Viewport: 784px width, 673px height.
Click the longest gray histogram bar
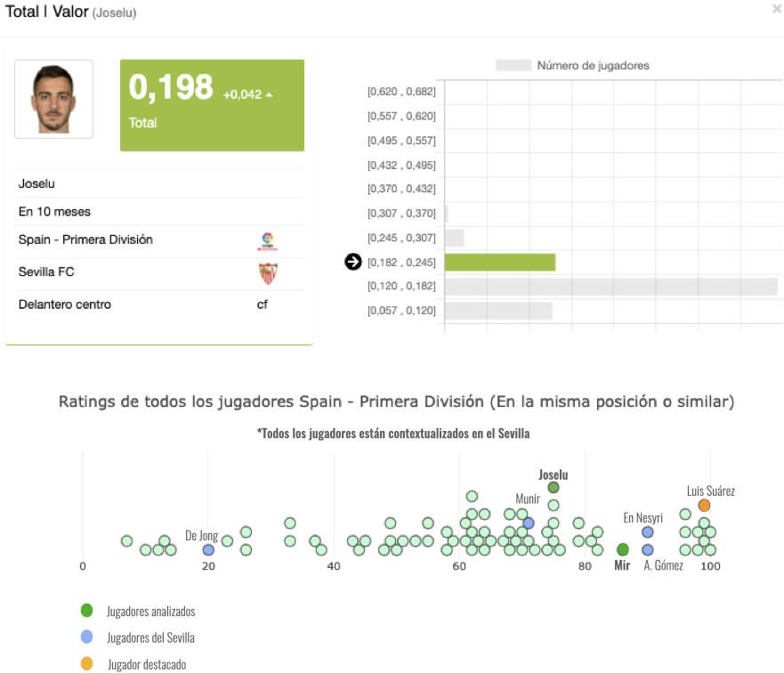pyautogui.click(x=610, y=287)
